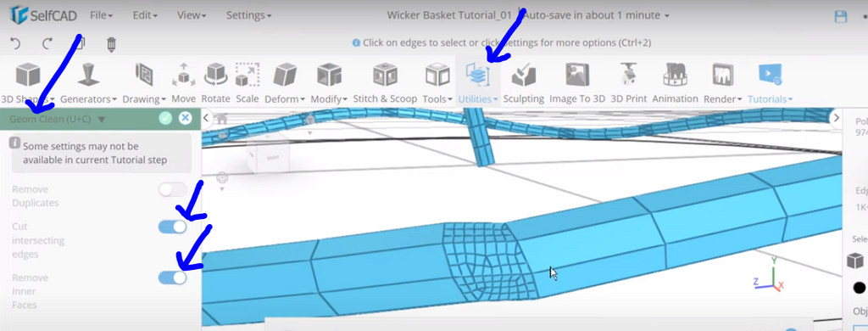Image resolution: width=868 pixels, height=331 pixels.
Task: Click the viewport home view icon
Action: click(222, 119)
